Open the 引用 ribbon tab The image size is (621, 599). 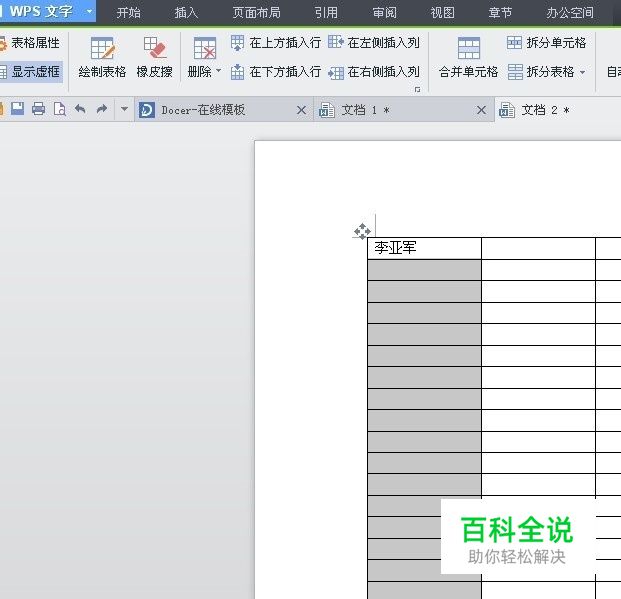click(x=326, y=12)
